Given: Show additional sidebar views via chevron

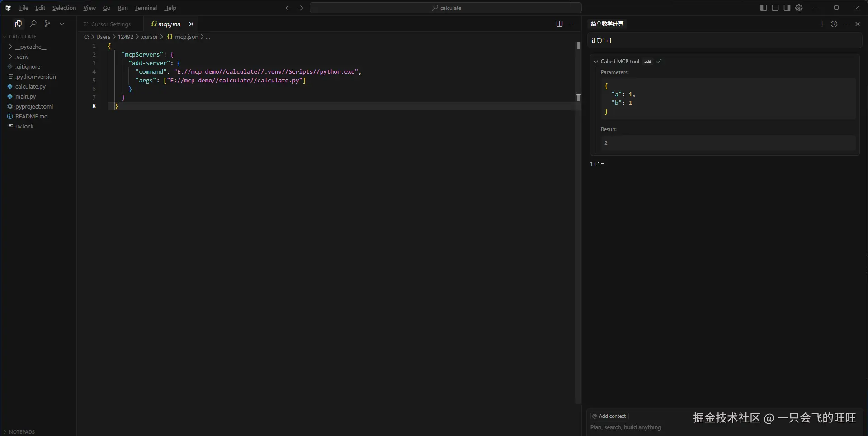Looking at the screenshot, I should point(62,24).
